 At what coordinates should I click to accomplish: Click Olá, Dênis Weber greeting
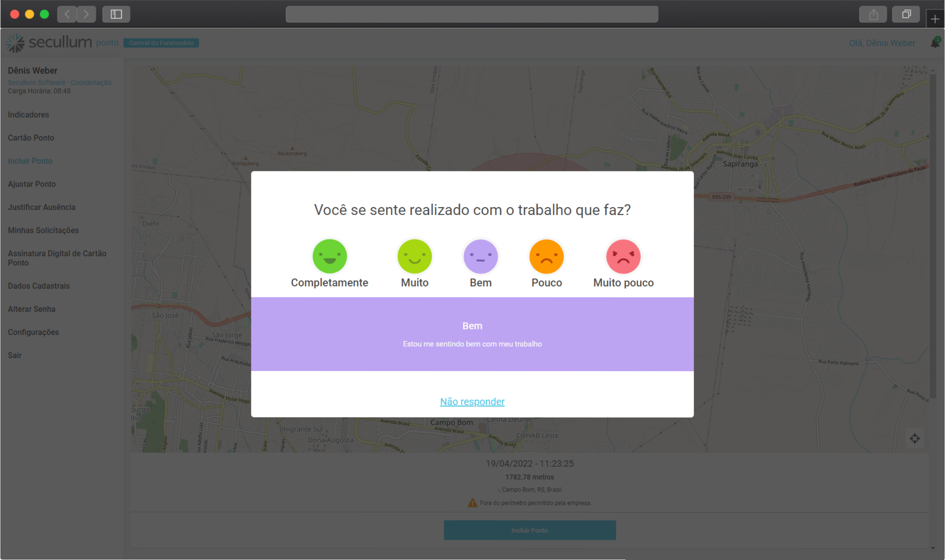882,42
